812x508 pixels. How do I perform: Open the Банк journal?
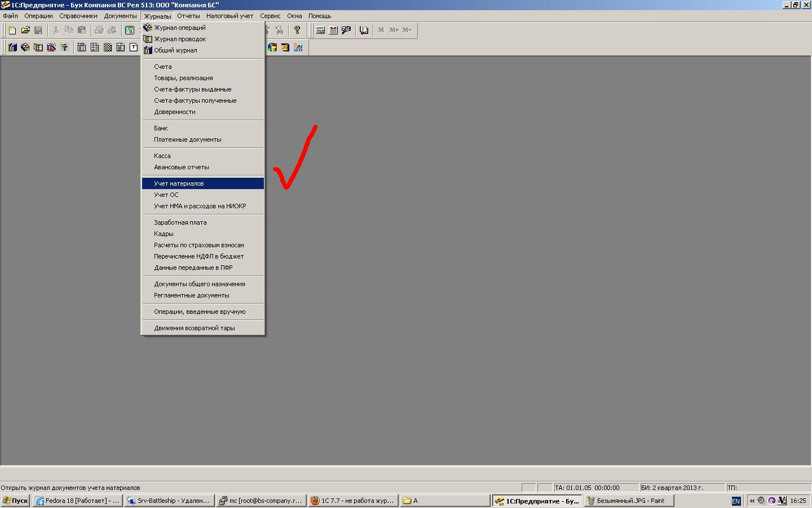coord(203,128)
